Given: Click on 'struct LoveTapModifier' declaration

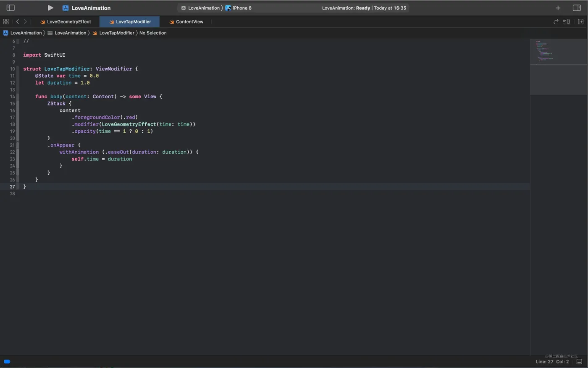Looking at the screenshot, I should [80, 69].
